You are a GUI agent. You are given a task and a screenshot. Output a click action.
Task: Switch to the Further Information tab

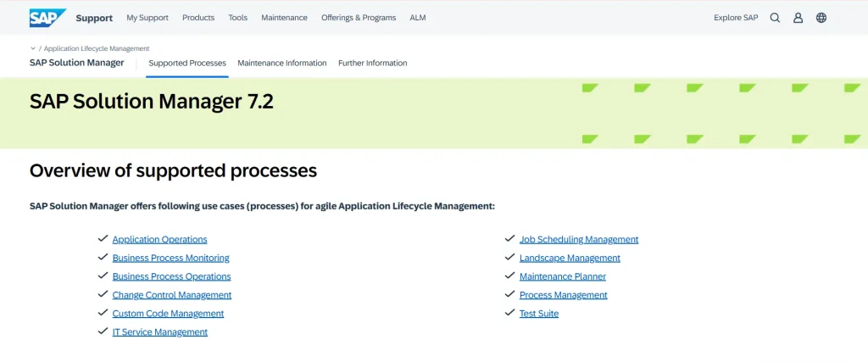coord(373,63)
